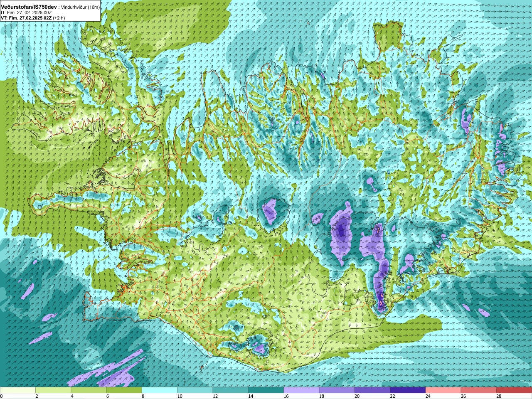This screenshot has width=532, height=399.
Task: Click the light green 2–4 legend swatch
Action: 53,390
